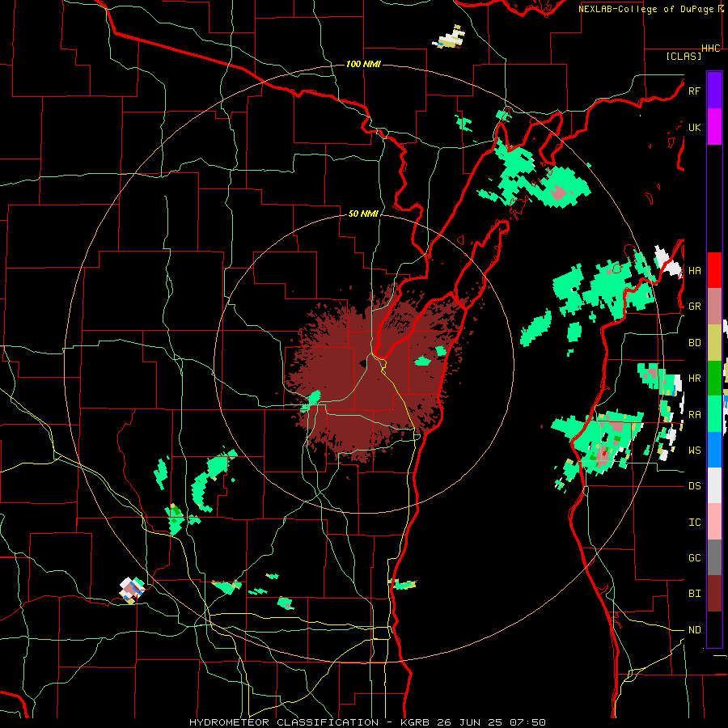Click the BD legend label
This screenshot has height=728, width=728.
[694, 343]
